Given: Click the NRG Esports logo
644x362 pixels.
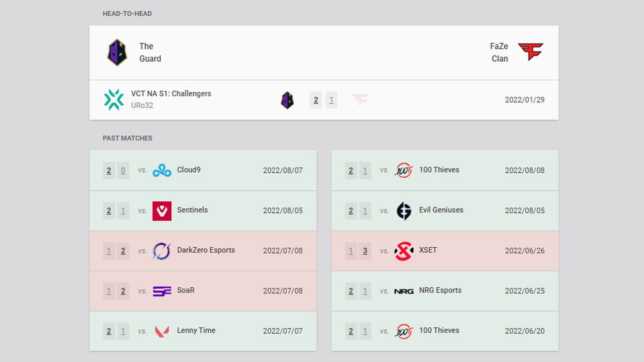Looking at the screenshot, I should [404, 291].
